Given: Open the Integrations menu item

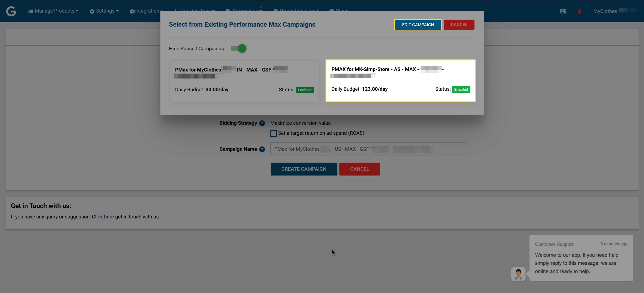Looking at the screenshot, I should [146, 11].
